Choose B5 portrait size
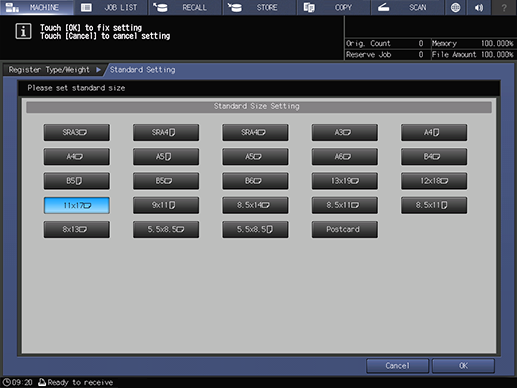This screenshot has height=388, width=517. (76, 181)
